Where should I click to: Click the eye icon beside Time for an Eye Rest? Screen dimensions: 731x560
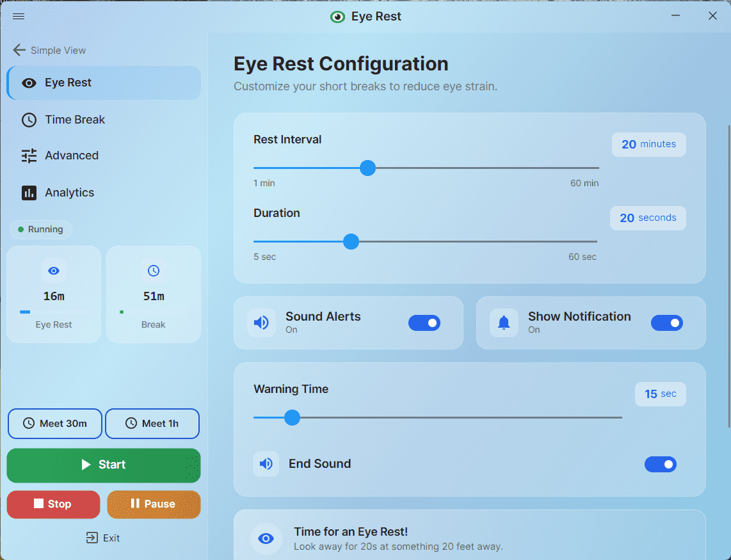pyautogui.click(x=266, y=539)
